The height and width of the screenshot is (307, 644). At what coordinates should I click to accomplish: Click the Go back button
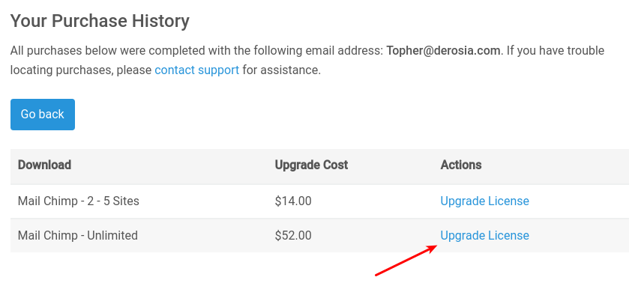point(43,115)
